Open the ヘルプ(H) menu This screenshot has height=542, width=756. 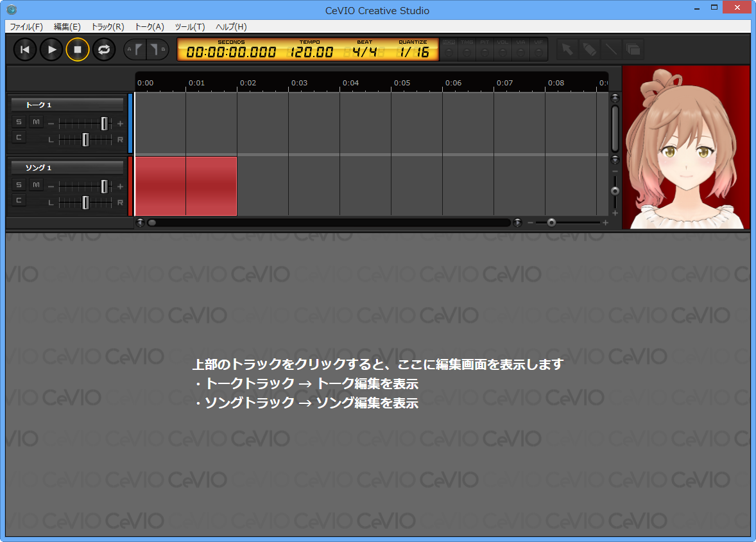[231, 27]
